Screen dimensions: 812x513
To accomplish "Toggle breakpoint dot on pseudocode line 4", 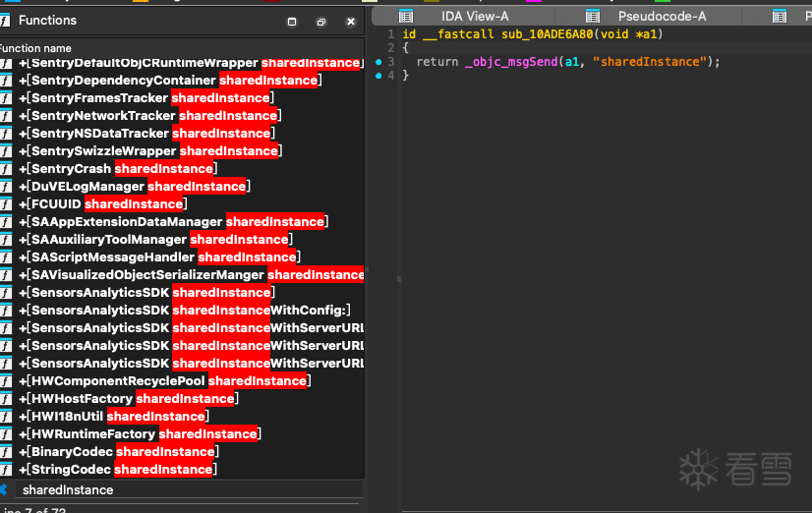I will coord(378,76).
